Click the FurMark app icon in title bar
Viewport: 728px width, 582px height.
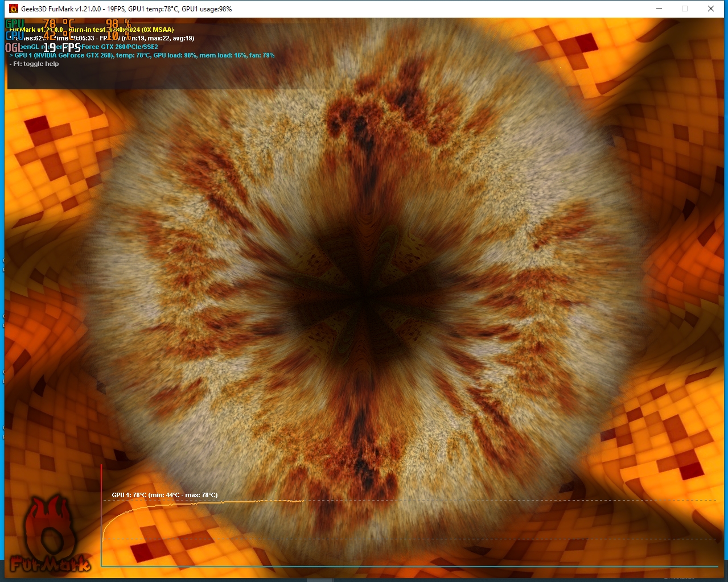(14, 9)
